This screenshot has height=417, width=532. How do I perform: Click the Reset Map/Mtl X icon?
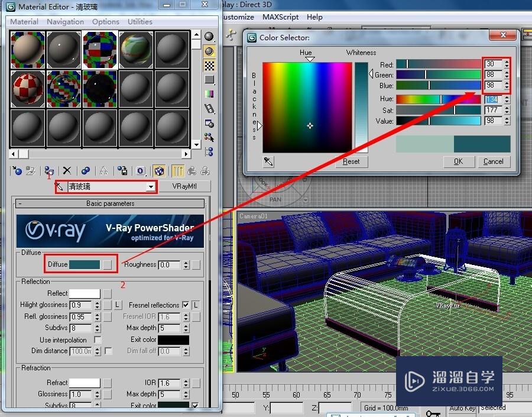pyautogui.click(x=67, y=170)
